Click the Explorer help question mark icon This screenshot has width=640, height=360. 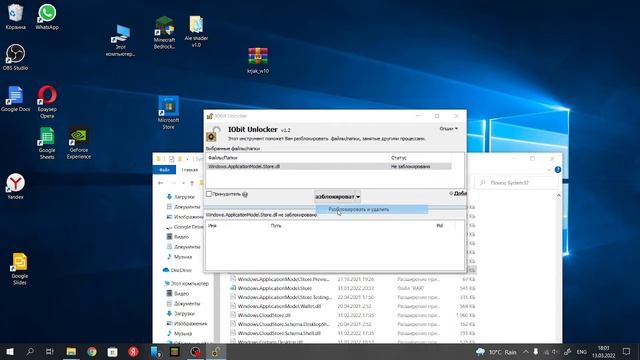pyautogui.click(x=558, y=169)
